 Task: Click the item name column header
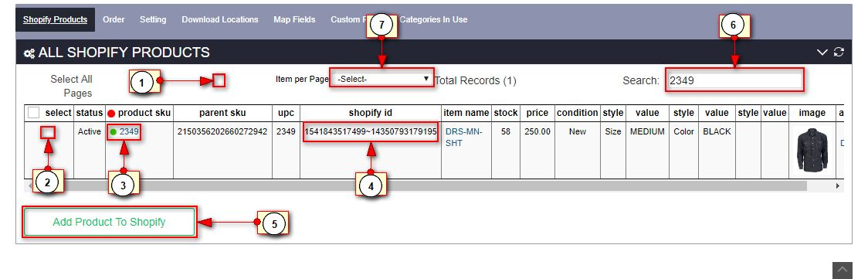[466, 113]
